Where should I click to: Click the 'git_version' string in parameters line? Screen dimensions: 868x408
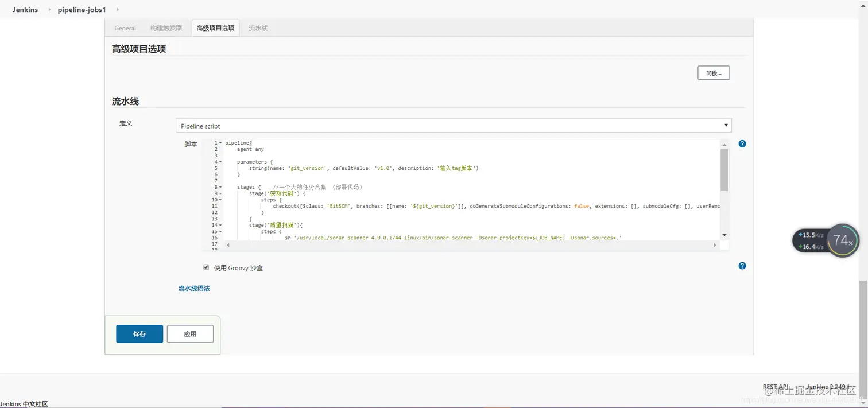tap(308, 168)
